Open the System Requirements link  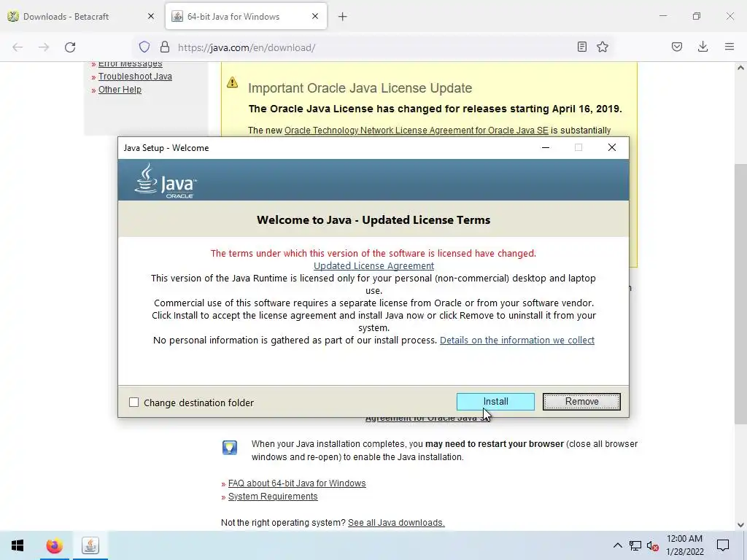pyautogui.click(x=273, y=496)
